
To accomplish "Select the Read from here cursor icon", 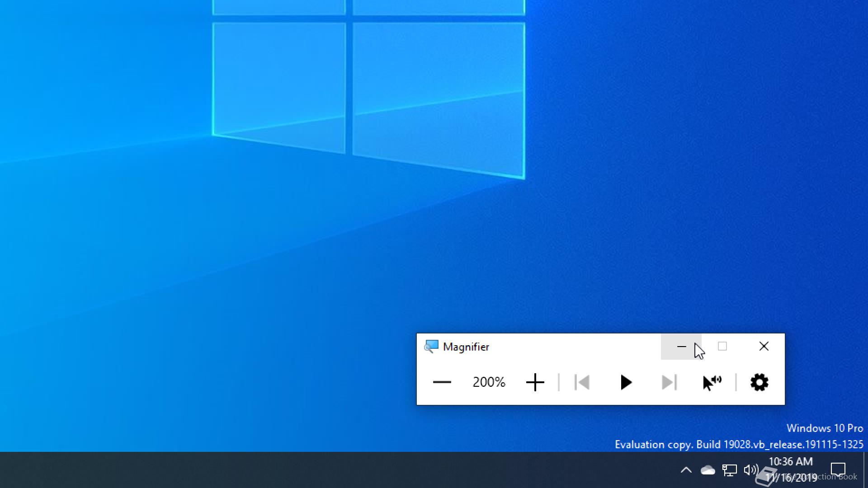I will [712, 382].
